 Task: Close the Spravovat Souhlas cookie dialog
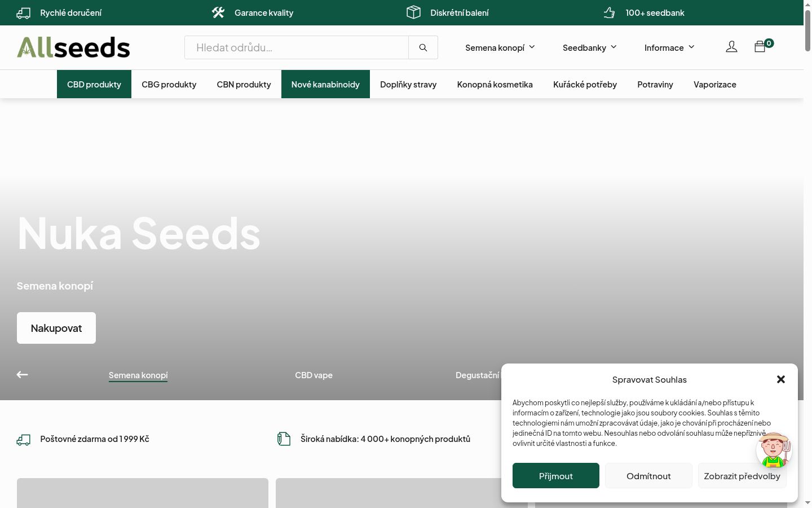[x=781, y=379]
